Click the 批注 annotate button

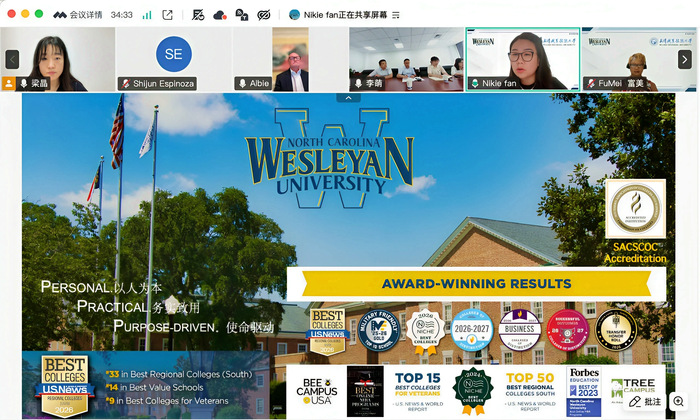[645, 401]
